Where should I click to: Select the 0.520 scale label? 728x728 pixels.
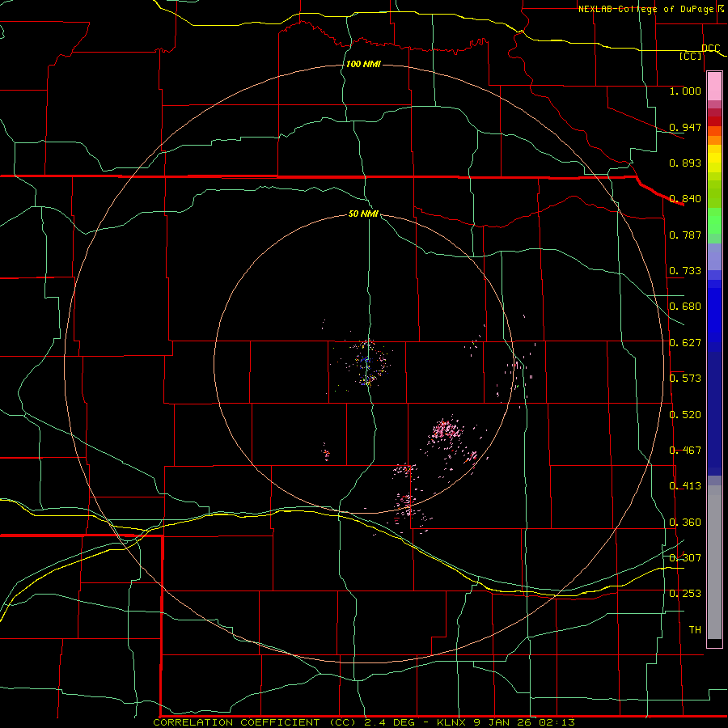[685, 415]
